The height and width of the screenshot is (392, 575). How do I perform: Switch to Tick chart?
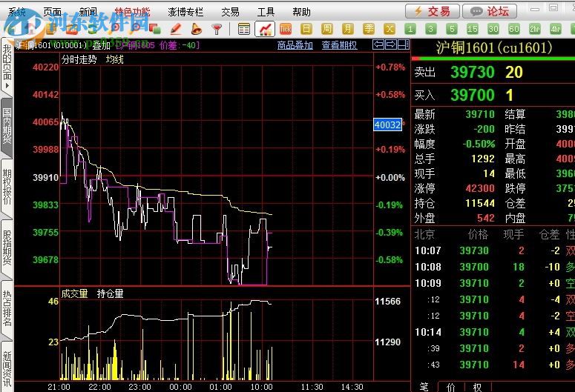[286, 29]
